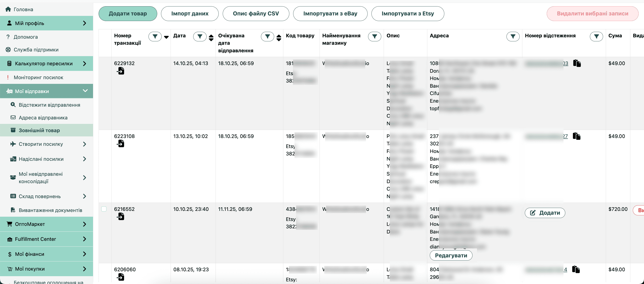Viewport: 644px width, 284px height.
Task: Click Додати tracking number for transaction 6216552
Action: pyautogui.click(x=544, y=213)
